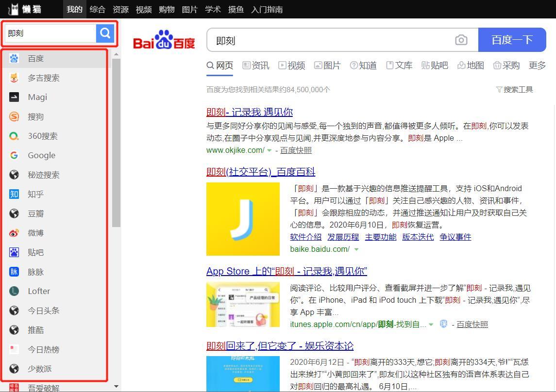The width and height of the screenshot is (556, 392).
Task: Select the Magi search engine icon
Action: (14, 97)
